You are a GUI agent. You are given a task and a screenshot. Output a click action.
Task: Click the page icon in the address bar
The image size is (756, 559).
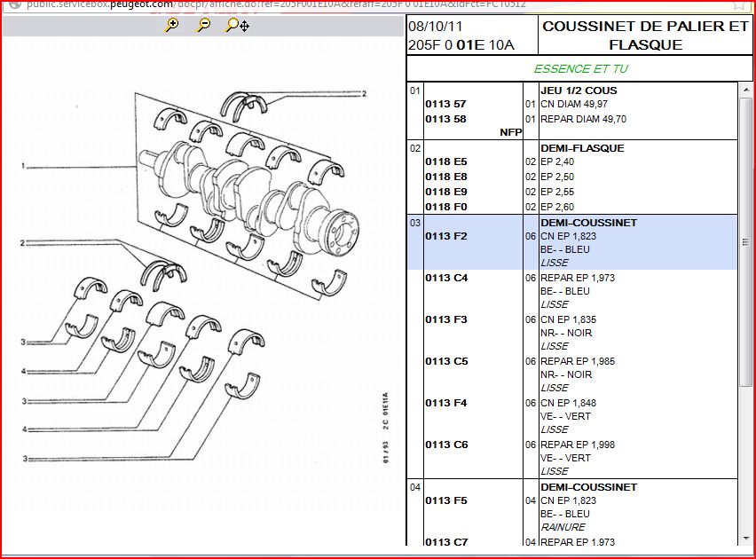pyautogui.click(x=12, y=4)
